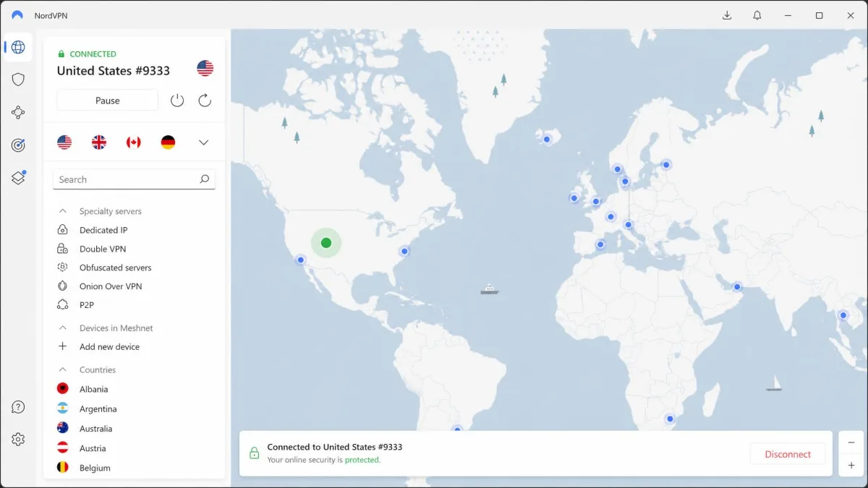Click the Austria flag icon

(x=63, y=448)
